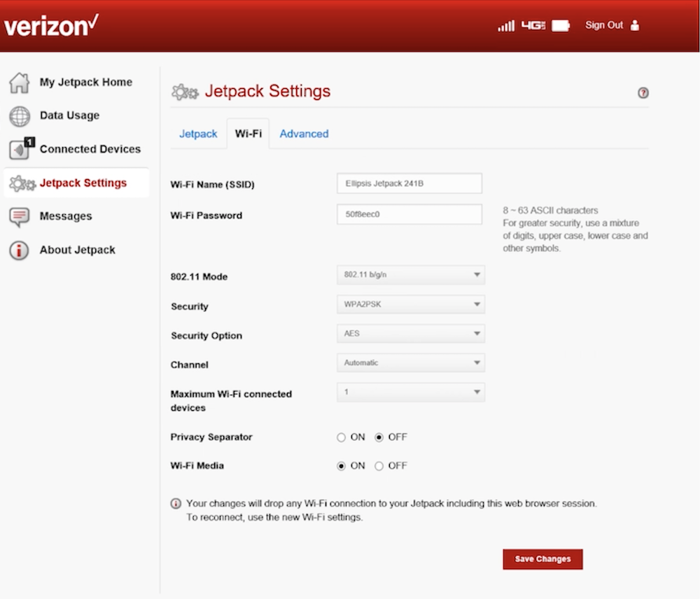700x599 pixels.
Task: Click the Messages speech bubble icon
Action: tap(19, 217)
